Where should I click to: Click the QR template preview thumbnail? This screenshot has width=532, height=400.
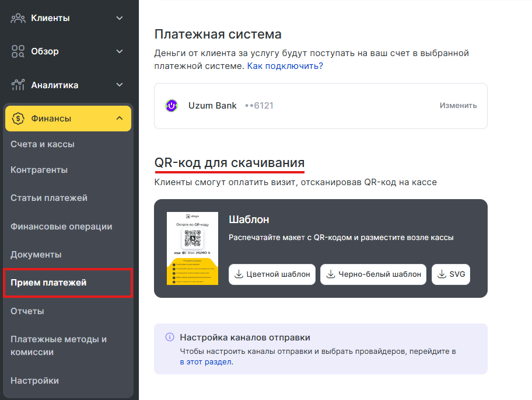192,248
